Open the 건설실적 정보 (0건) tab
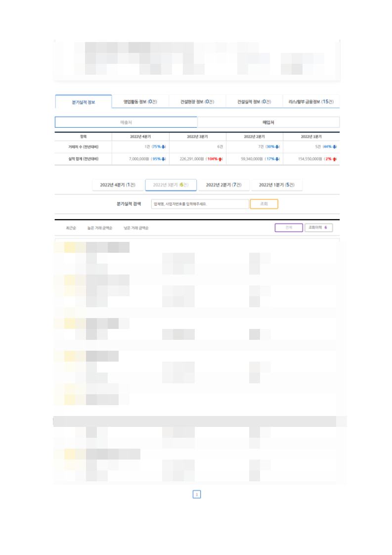Viewport: 392px width, 555px height. click(x=254, y=101)
